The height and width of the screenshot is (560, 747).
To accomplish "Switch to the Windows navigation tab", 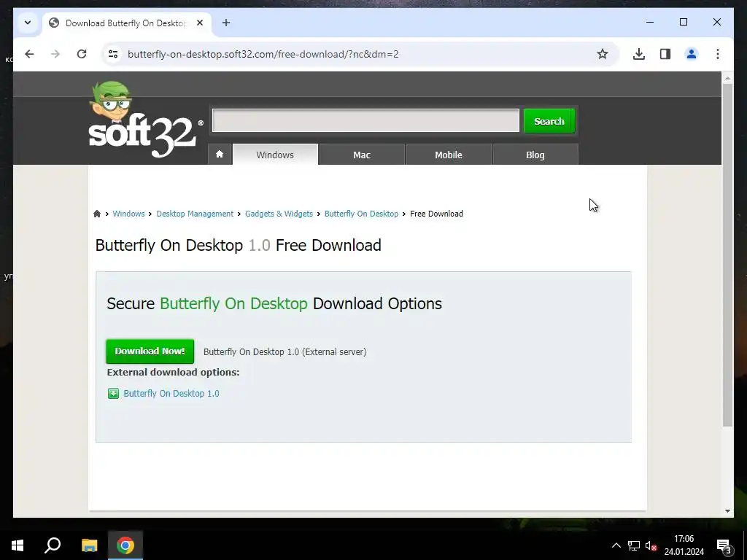I will click(275, 155).
